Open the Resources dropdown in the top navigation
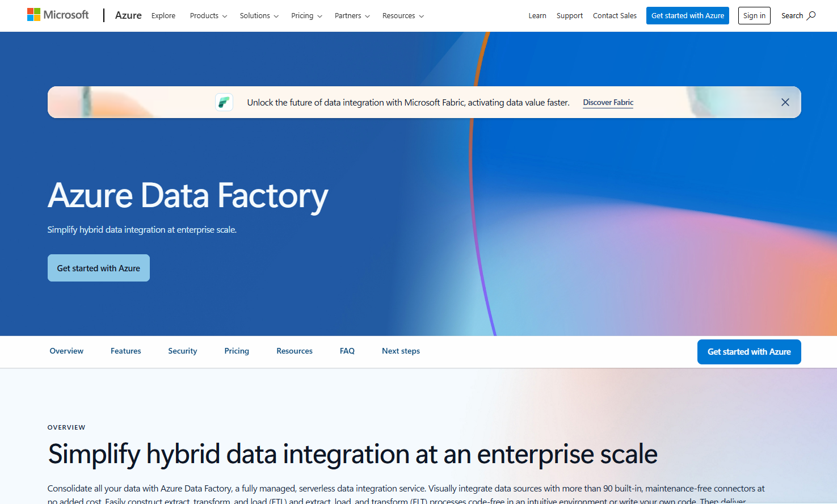The image size is (837, 504). (403, 16)
